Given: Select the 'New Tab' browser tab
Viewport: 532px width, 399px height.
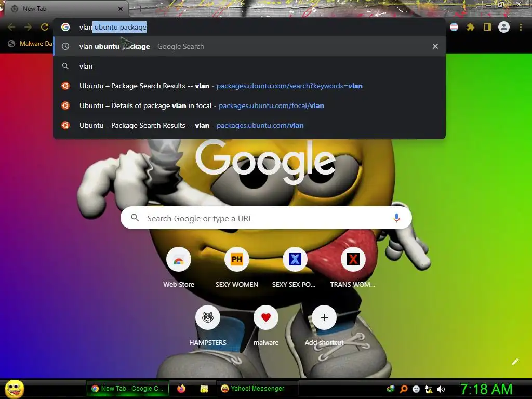Looking at the screenshot, I should (x=66, y=9).
